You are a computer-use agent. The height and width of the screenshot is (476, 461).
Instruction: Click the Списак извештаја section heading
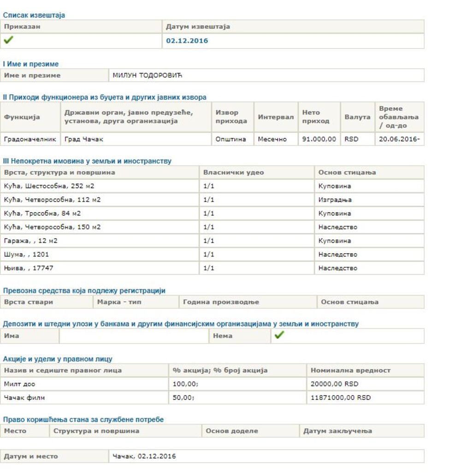tap(34, 15)
